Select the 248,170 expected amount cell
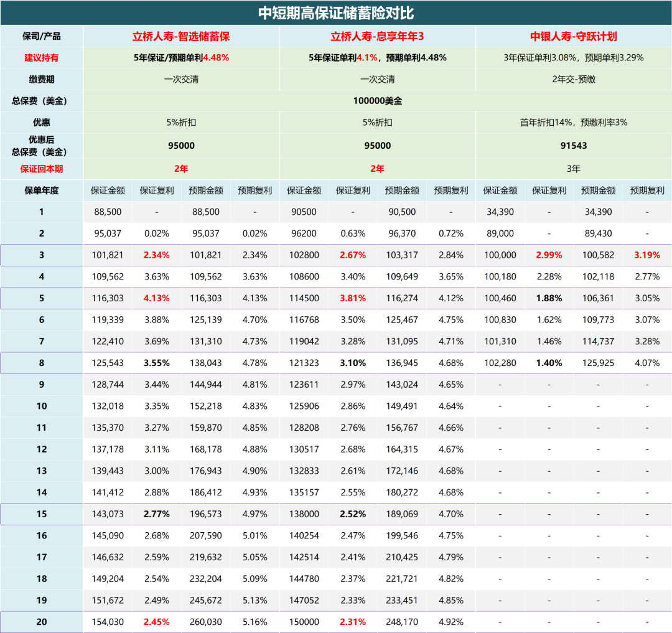Viewport: 672px width, 633px height. (402, 622)
